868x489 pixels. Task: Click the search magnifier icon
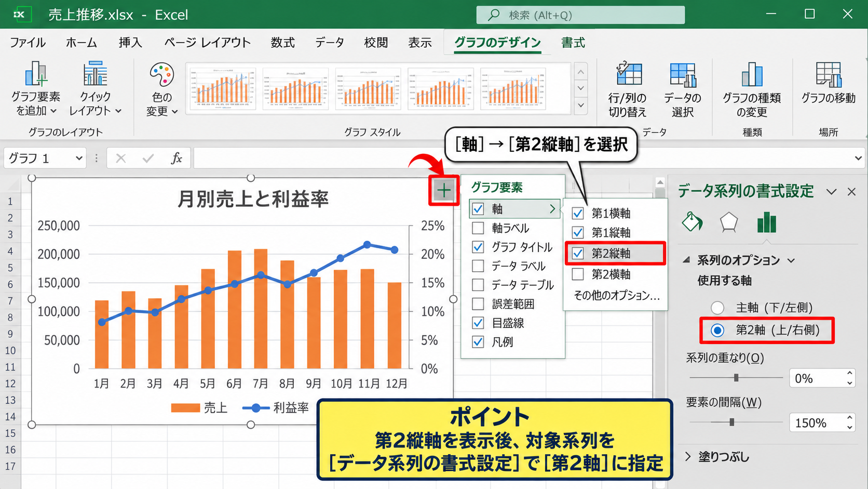pyautogui.click(x=494, y=15)
